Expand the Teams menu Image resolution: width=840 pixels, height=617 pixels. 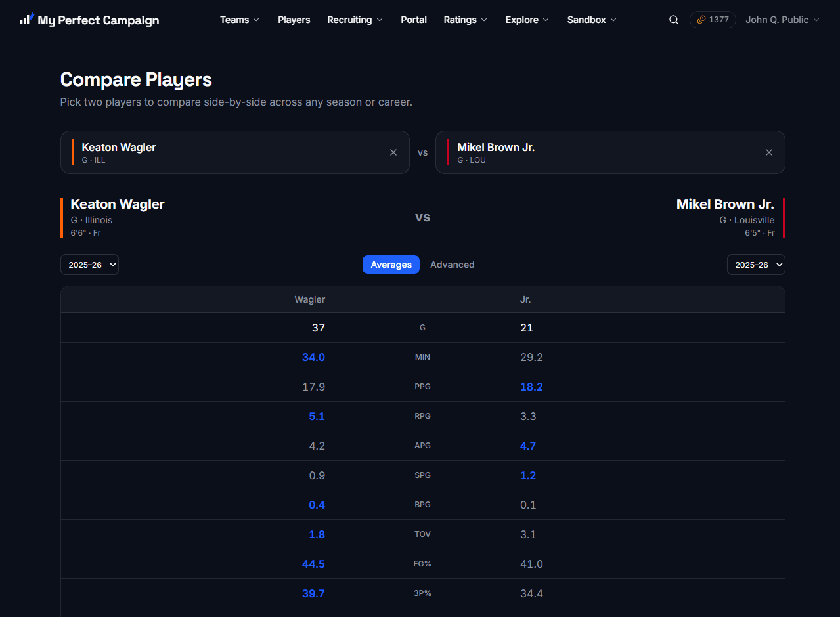tap(240, 20)
